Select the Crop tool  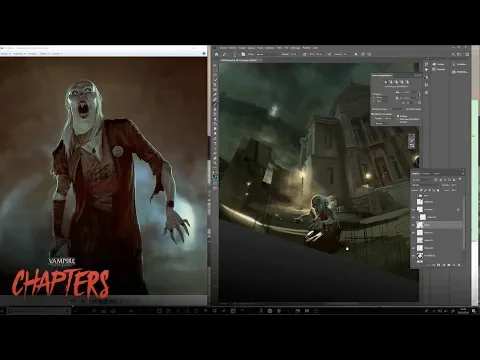click(x=215, y=84)
